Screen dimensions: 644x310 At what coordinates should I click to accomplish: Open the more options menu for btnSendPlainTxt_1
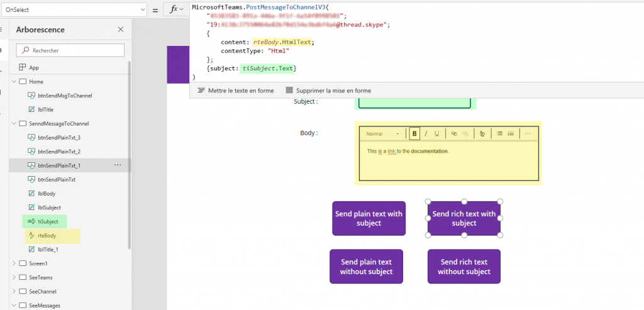pos(118,165)
